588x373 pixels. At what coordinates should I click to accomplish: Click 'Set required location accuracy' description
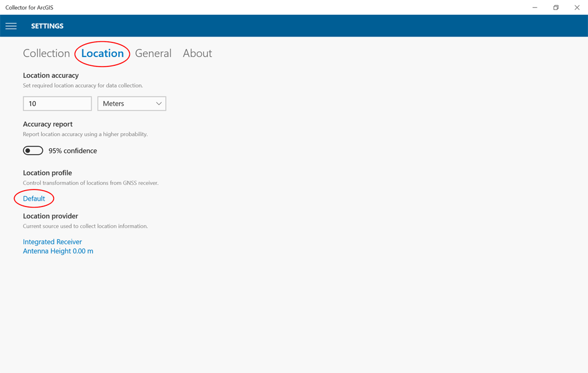pos(83,85)
